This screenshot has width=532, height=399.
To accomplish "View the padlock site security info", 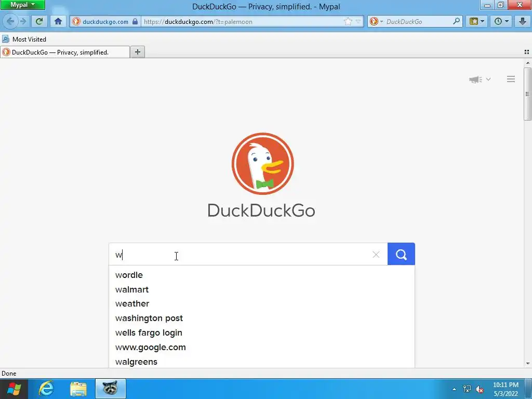I will point(135,21).
